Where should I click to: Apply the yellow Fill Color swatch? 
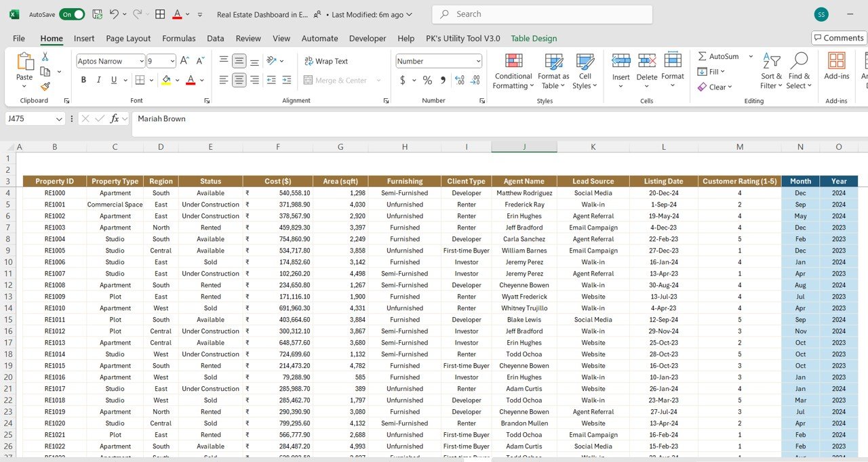tap(166, 80)
